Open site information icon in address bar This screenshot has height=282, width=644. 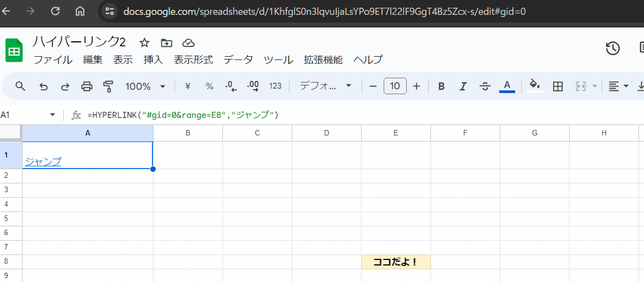[x=109, y=11]
